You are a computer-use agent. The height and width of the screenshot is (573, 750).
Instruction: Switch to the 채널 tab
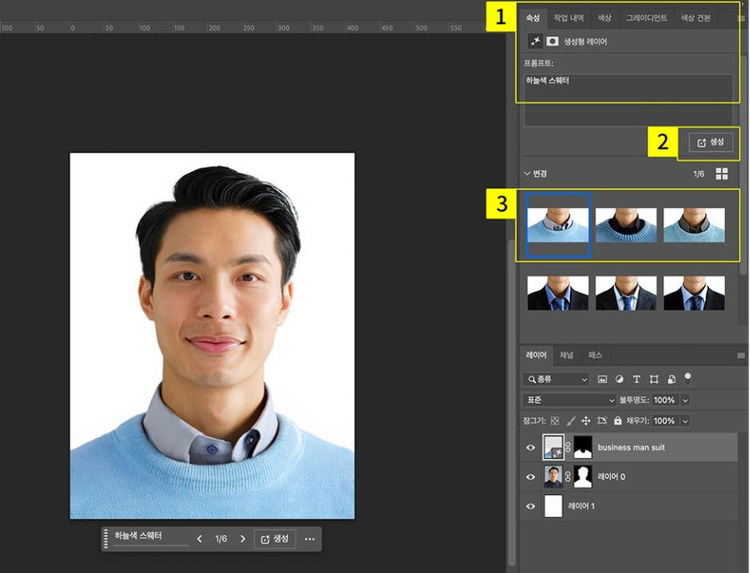pos(566,355)
